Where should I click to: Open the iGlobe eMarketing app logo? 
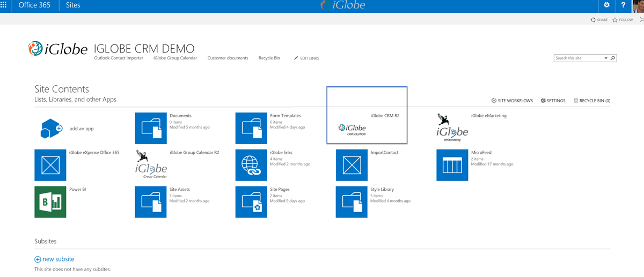452,128
